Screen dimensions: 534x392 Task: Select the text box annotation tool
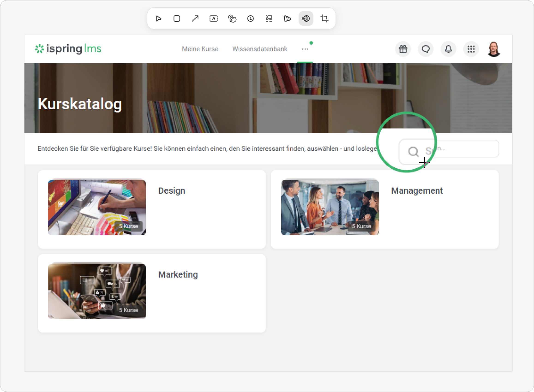pyautogui.click(x=214, y=18)
